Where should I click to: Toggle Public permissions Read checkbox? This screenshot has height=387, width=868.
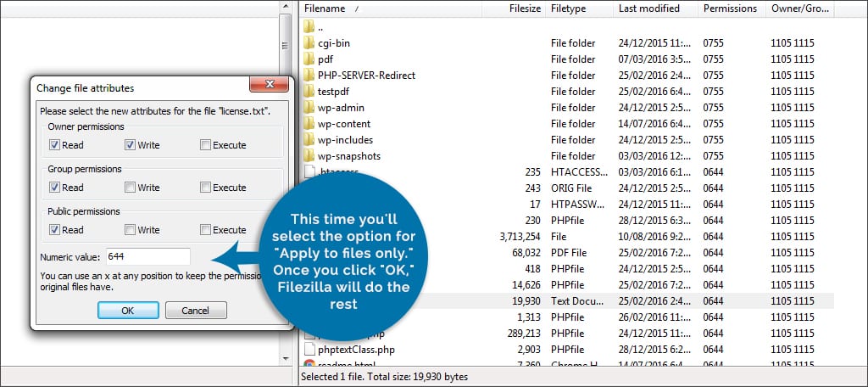[54, 229]
